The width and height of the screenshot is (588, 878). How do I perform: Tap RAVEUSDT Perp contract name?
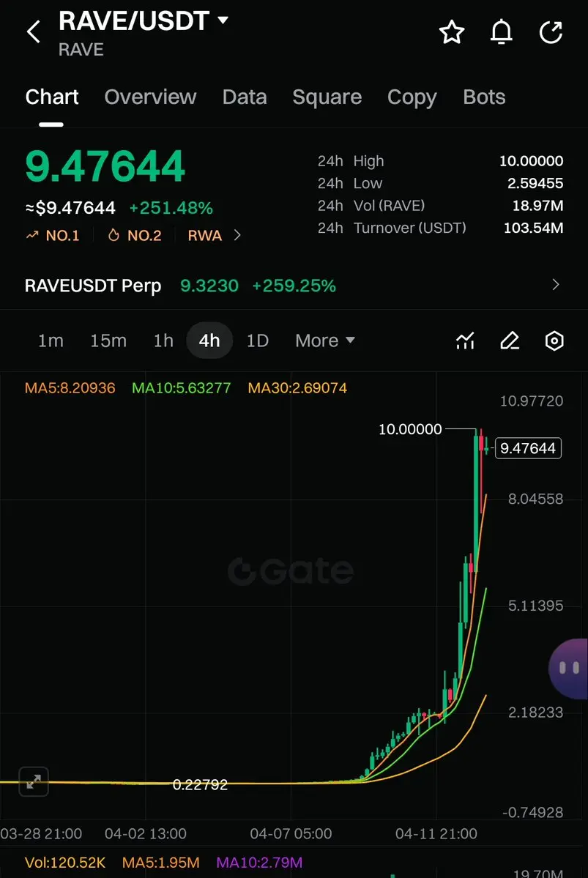tap(93, 286)
